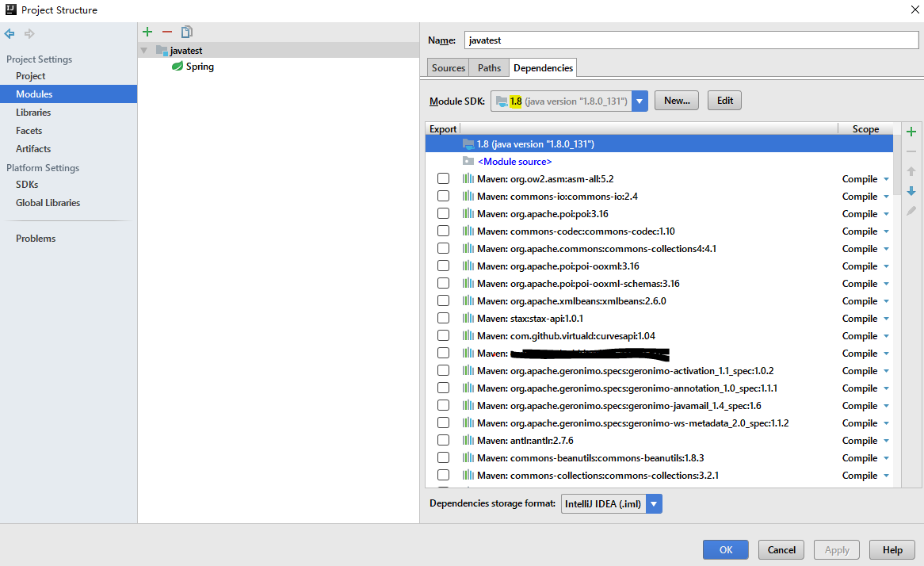Copy the selected module icon
This screenshot has height=566, width=924.
[187, 32]
